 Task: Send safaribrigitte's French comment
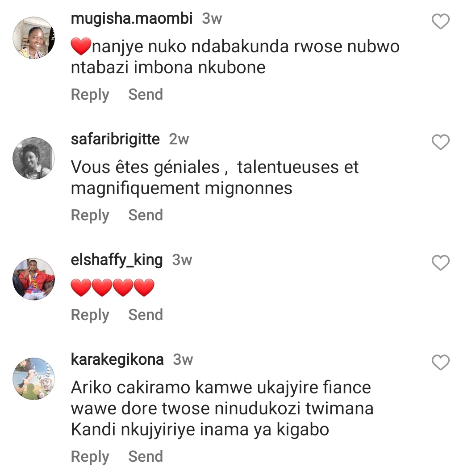146,215
